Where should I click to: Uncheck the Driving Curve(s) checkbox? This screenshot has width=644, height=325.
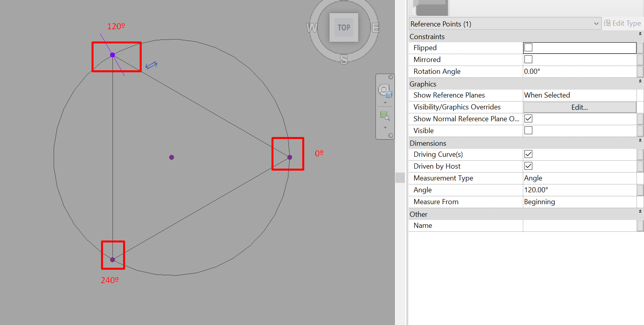[x=528, y=154]
